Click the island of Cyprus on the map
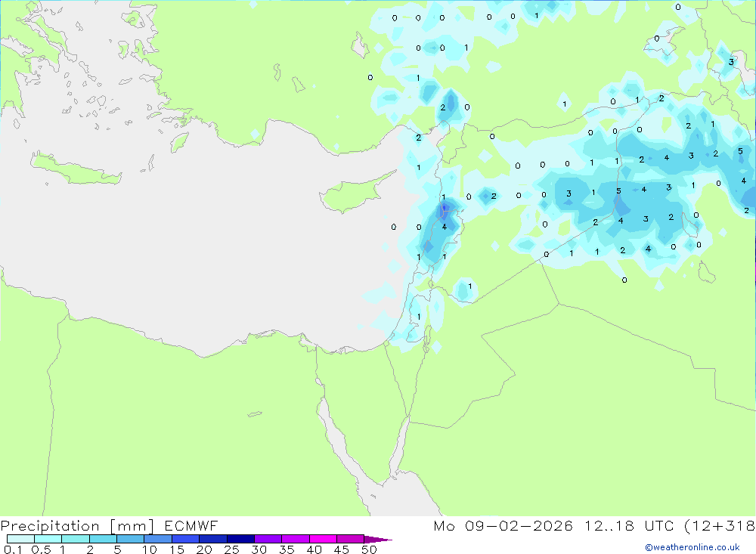Image resolution: width=756 pixels, height=554 pixels. click(x=355, y=195)
